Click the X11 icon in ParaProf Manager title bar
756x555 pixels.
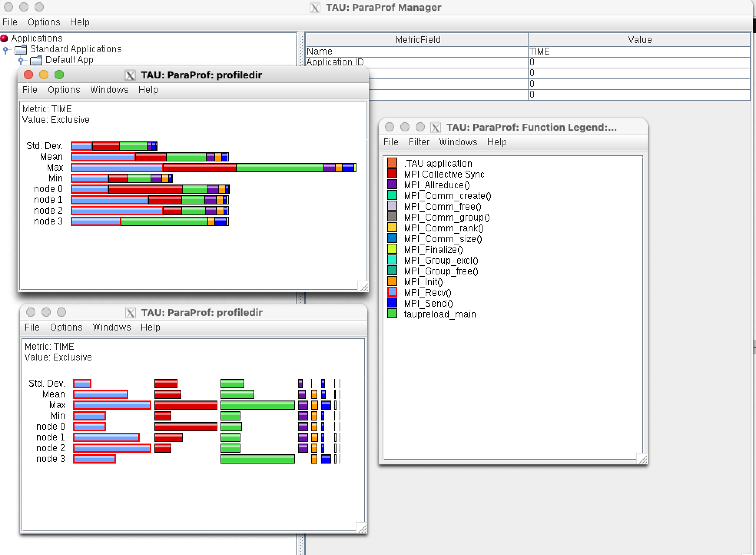click(x=315, y=7)
